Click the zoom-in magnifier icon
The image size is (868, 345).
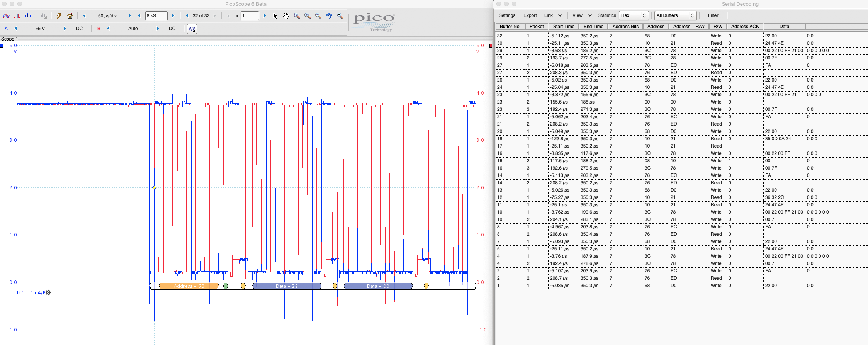[307, 16]
